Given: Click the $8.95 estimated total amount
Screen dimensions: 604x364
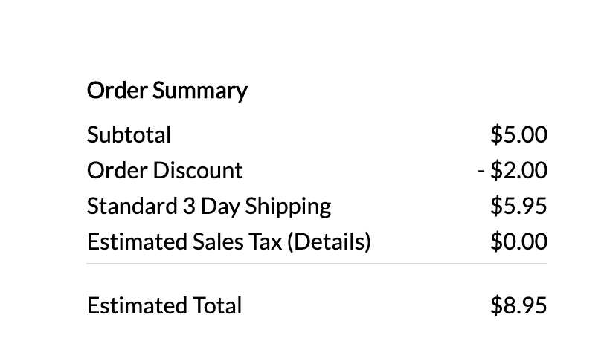Looking at the screenshot, I should (x=518, y=305).
